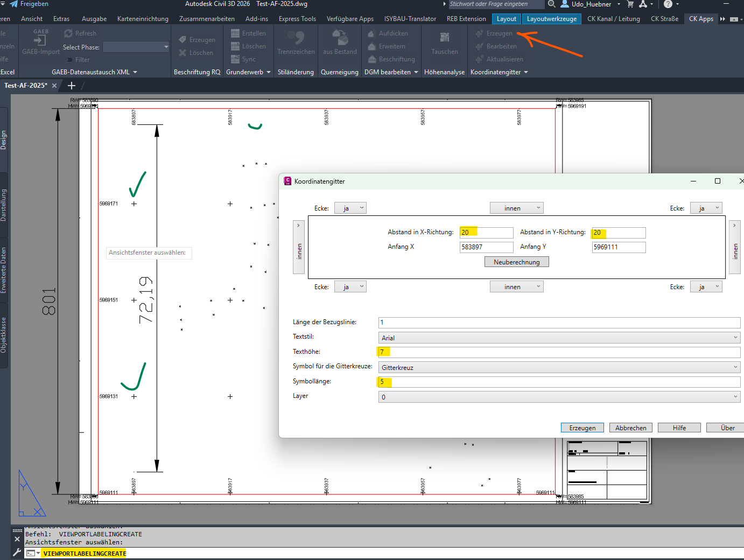Open the Textstil Arial dropdown

point(559,338)
